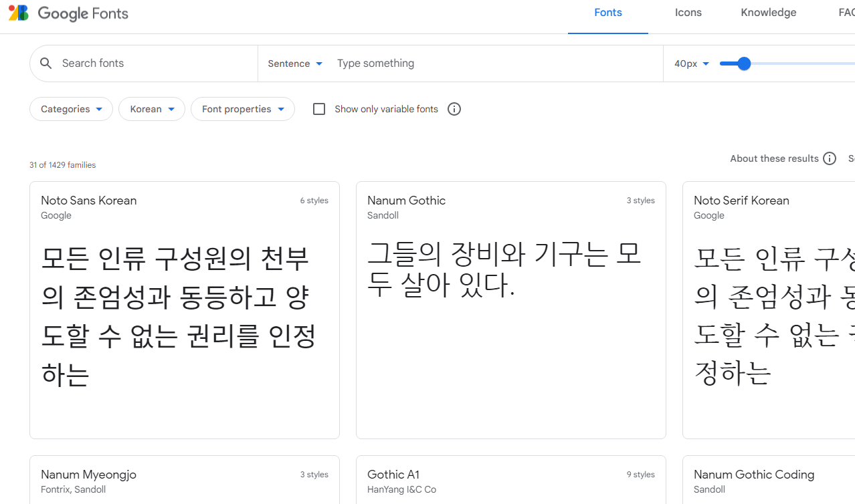This screenshot has width=855, height=504.
Task: Open About these results info icon
Action: pos(830,158)
